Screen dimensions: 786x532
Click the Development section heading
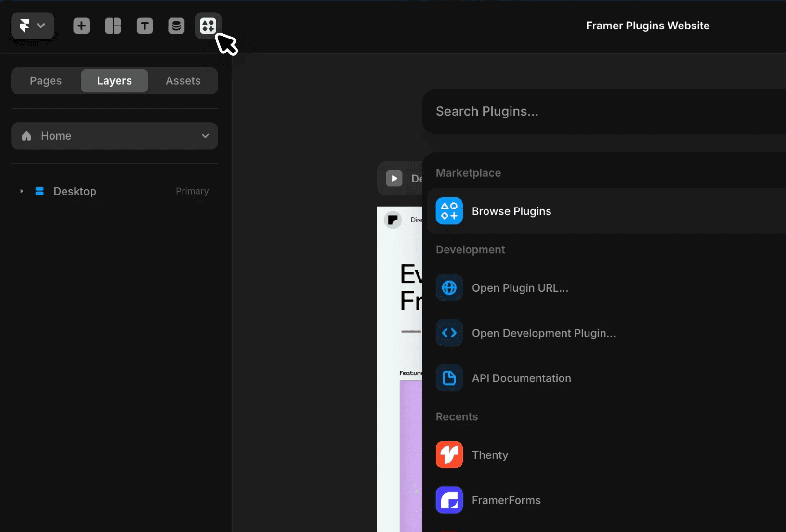tap(470, 250)
